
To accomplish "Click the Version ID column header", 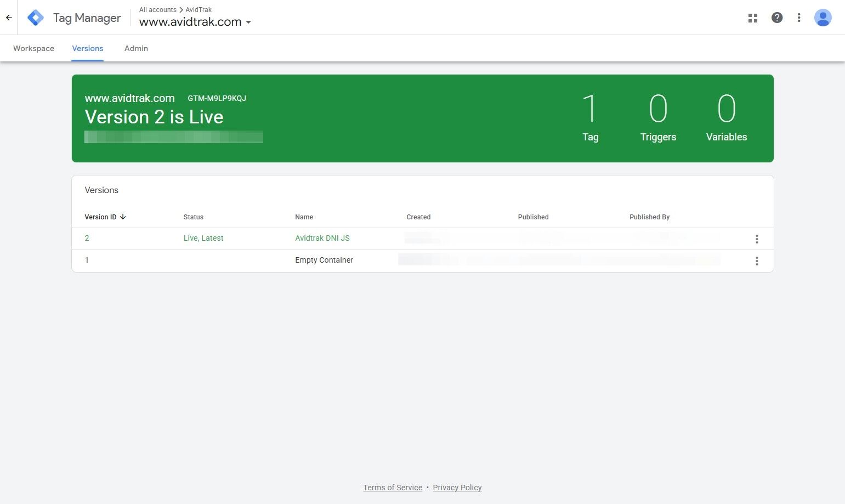I will 100,217.
